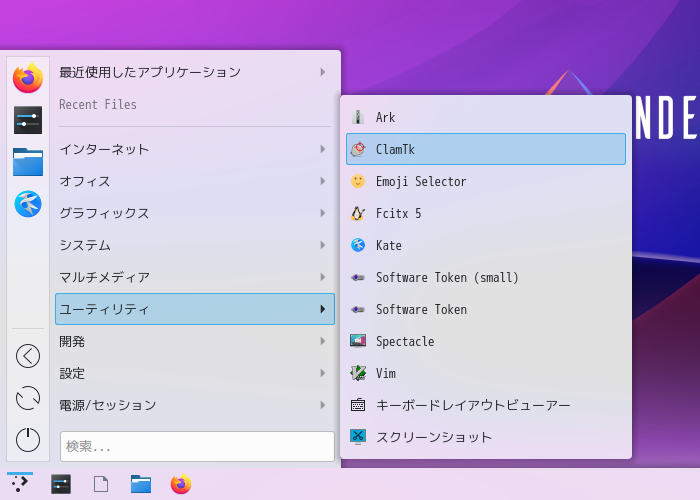Click the logout back-arrow icon in sidebar
Screen dimensions: 700x500
(x=28, y=356)
